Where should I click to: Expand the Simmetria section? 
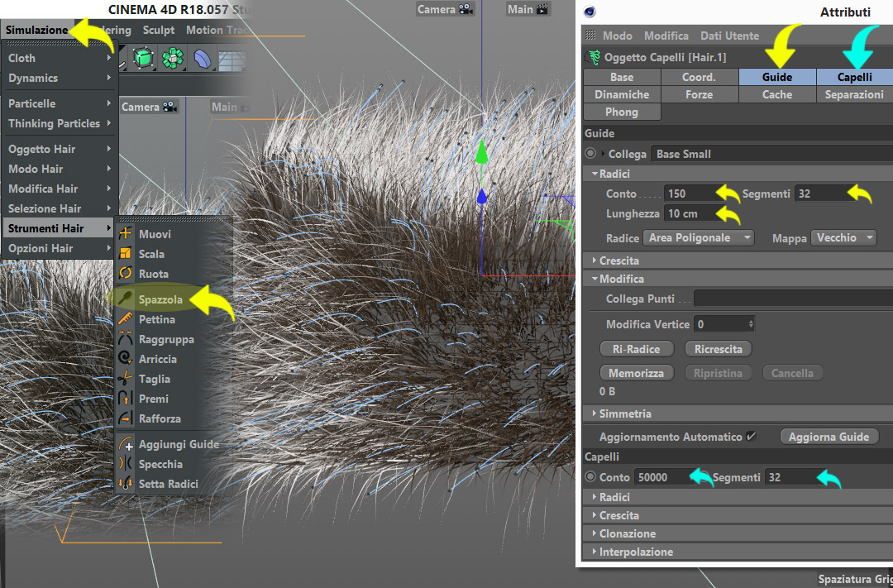tap(595, 413)
